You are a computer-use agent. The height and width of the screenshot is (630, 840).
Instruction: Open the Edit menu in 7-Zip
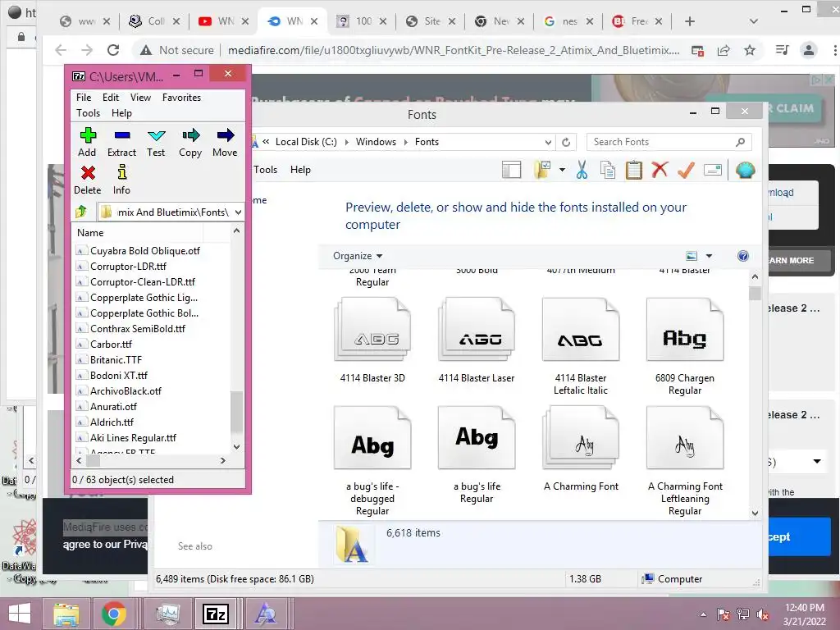(x=111, y=98)
